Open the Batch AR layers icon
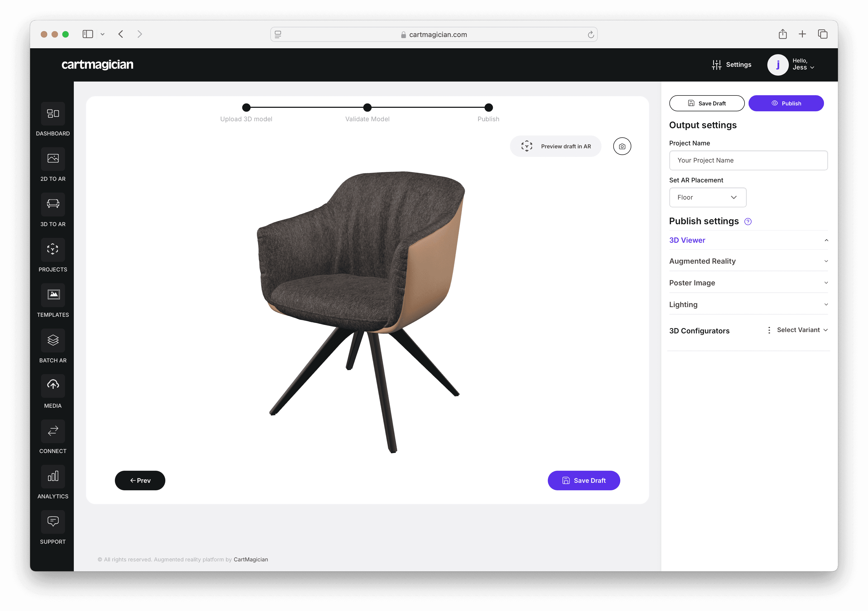868x611 pixels. click(x=53, y=340)
